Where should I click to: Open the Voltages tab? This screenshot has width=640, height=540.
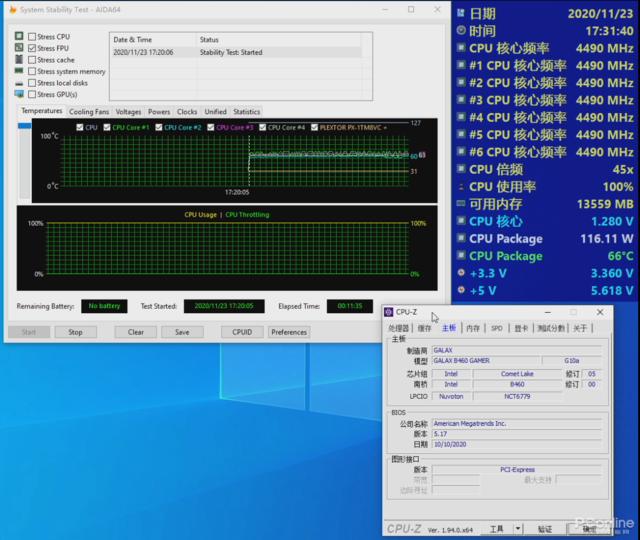(128, 112)
